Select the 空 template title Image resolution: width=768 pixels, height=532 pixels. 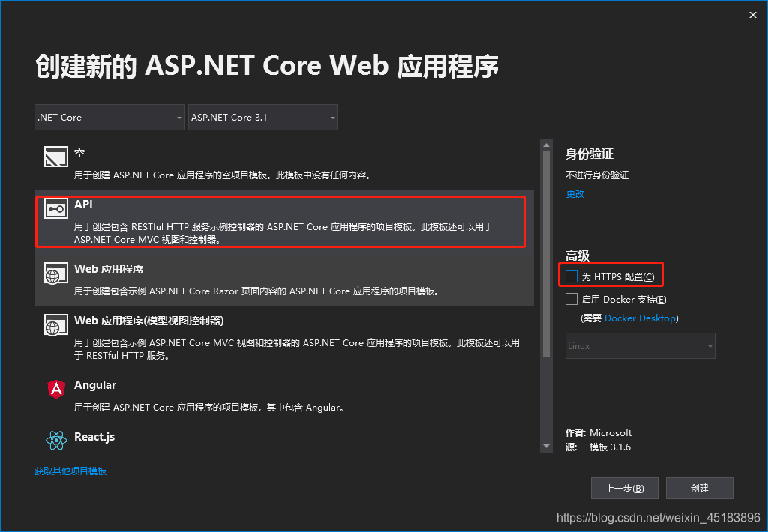pyautogui.click(x=79, y=154)
